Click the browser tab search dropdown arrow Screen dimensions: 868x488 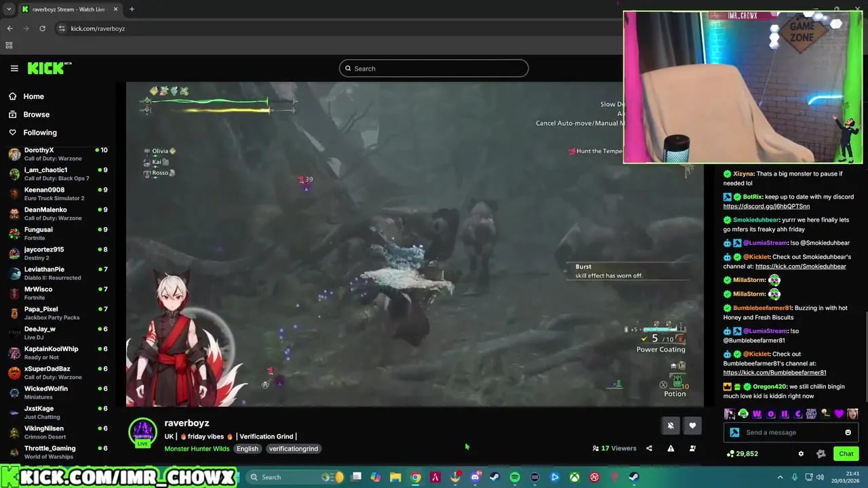coord(9,9)
